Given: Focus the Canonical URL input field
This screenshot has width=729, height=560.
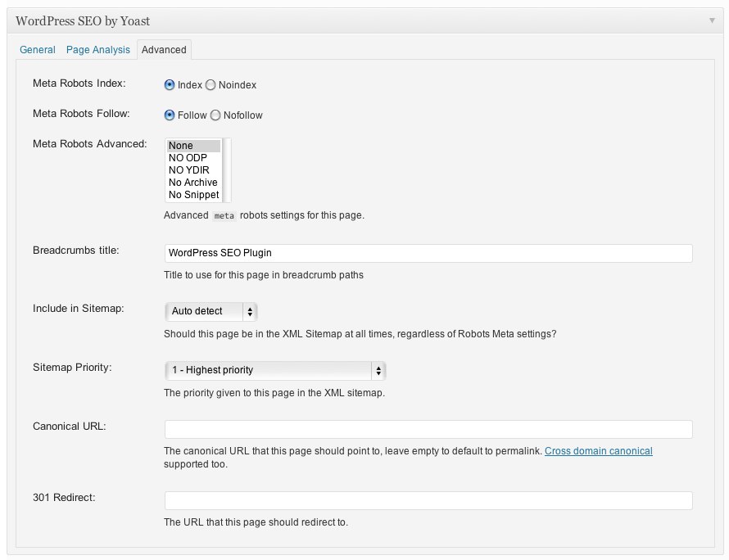Looking at the screenshot, I should click(x=428, y=429).
